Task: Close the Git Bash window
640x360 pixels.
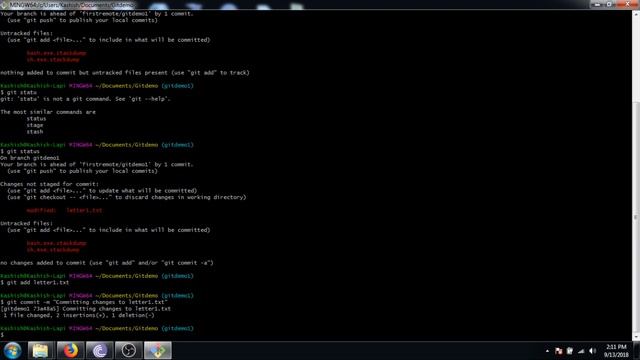Action: coord(627,4)
